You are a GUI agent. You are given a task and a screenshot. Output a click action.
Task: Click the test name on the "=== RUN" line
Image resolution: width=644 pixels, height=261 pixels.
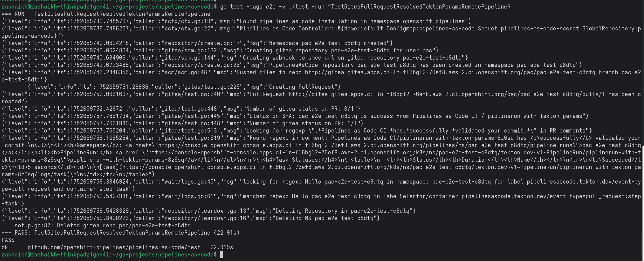[x=122, y=14]
